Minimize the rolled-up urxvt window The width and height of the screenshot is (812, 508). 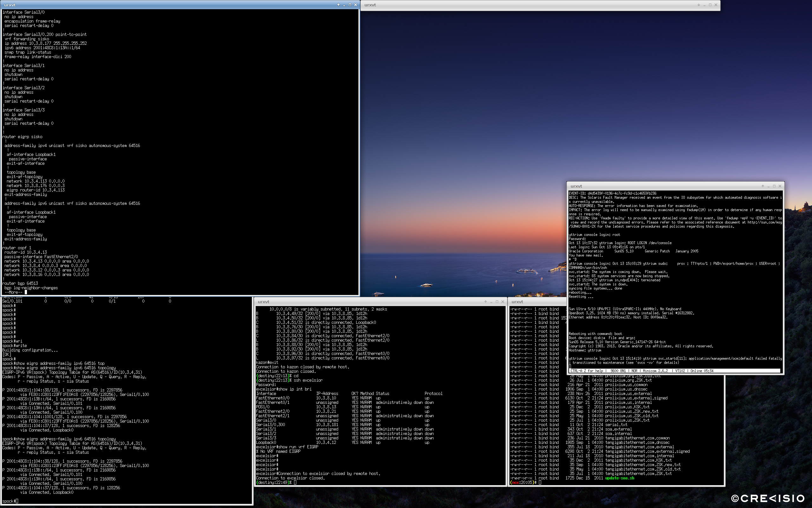pos(704,5)
